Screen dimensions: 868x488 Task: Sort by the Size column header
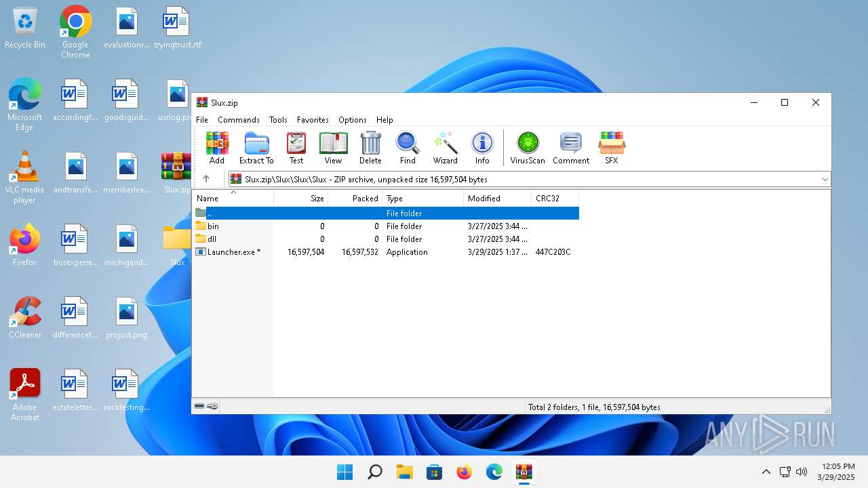tap(301, 199)
